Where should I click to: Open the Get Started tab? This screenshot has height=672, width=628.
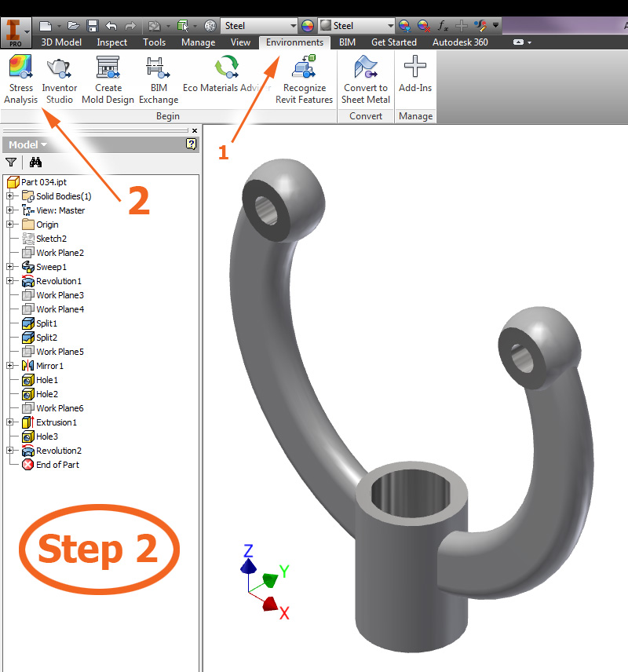click(393, 42)
